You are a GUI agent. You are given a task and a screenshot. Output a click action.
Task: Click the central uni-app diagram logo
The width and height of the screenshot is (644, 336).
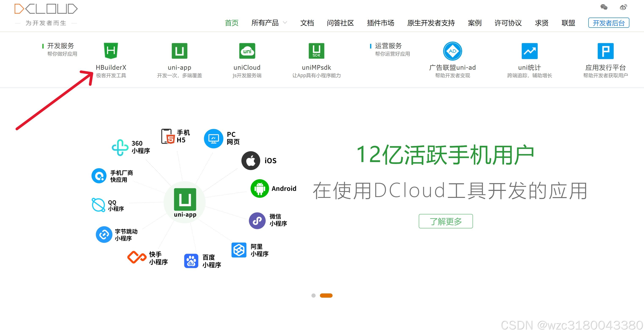point(185,199)
